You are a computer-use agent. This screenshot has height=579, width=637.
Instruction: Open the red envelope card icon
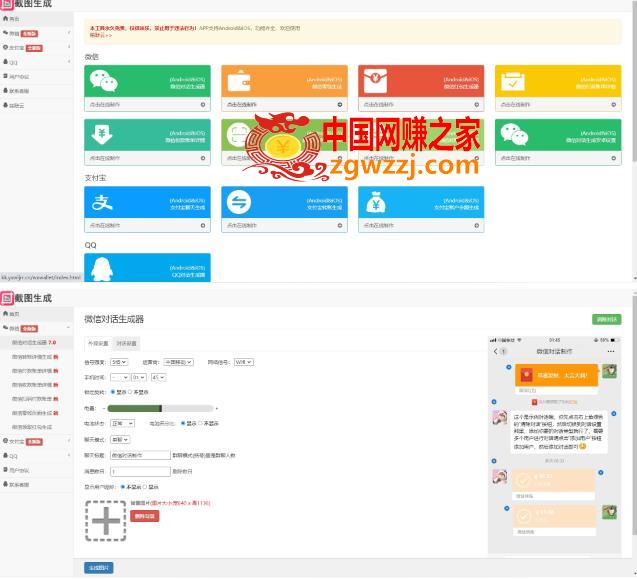375,81
